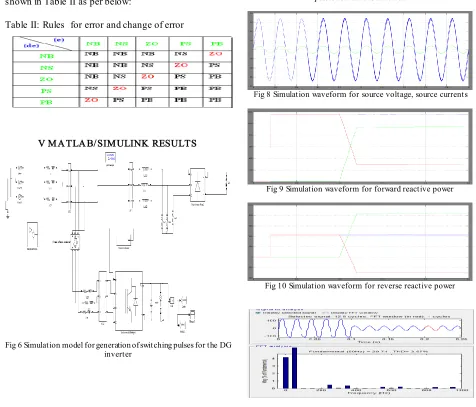Click the green PS row label in Table II
The image size is (476, 407).
[46, 91]
